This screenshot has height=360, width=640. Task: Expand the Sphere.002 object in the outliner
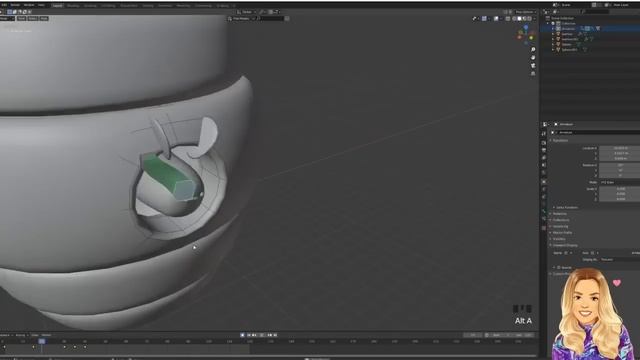[553, 50]
